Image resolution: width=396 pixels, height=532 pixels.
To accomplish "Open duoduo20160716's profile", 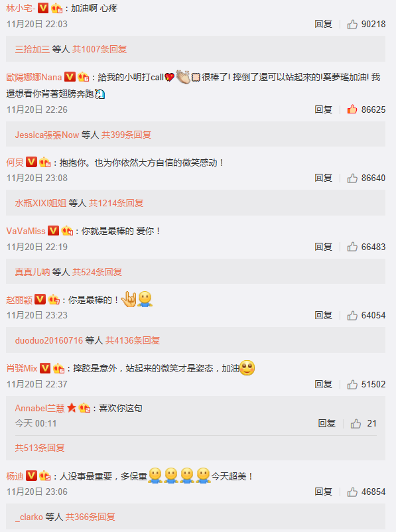I will [49, 340].
